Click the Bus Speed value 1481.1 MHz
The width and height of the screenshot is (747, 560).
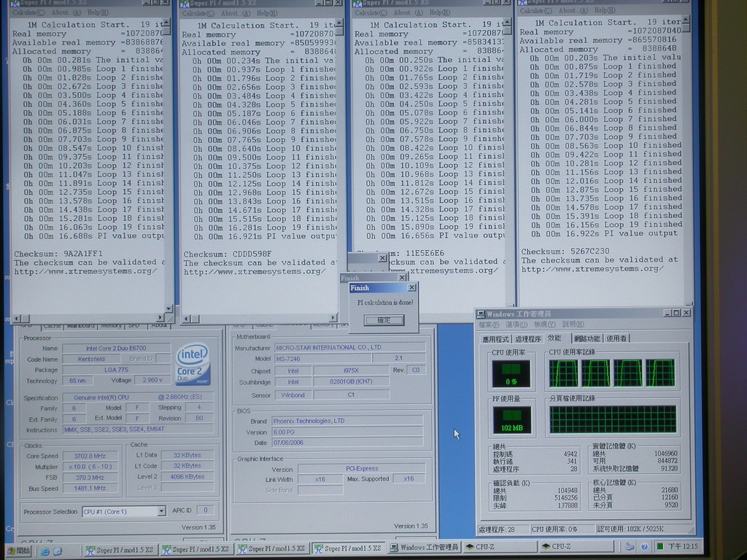(x=90, y=489)
